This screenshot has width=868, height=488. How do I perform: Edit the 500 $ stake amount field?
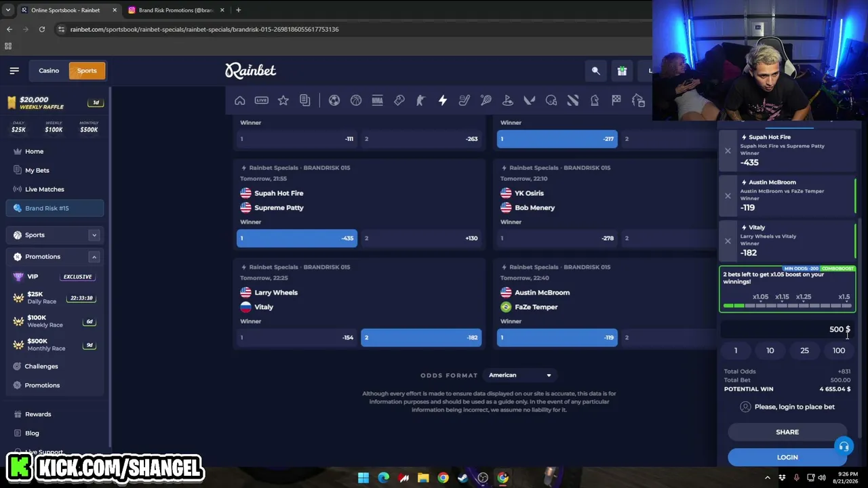point(787,329)
